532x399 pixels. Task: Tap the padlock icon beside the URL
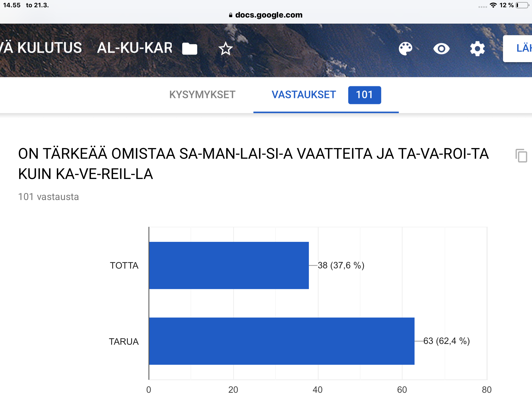click(230, 15)
